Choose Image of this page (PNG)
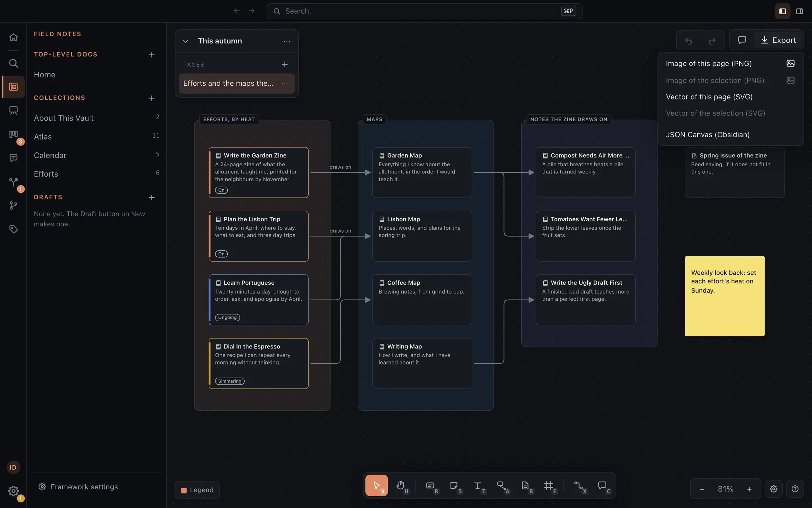The image size is (812, 508). [730, 63]
